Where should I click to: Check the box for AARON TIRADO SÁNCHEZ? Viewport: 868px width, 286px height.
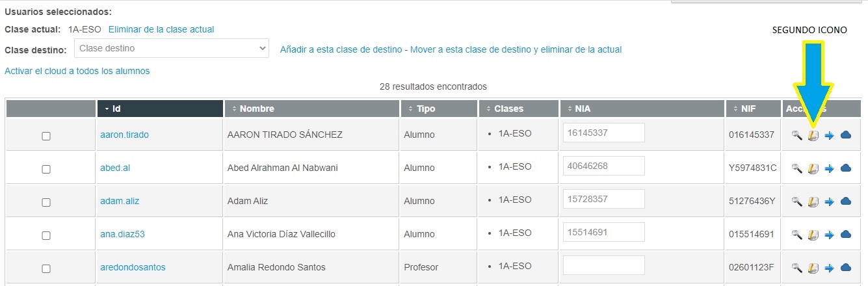46,136
